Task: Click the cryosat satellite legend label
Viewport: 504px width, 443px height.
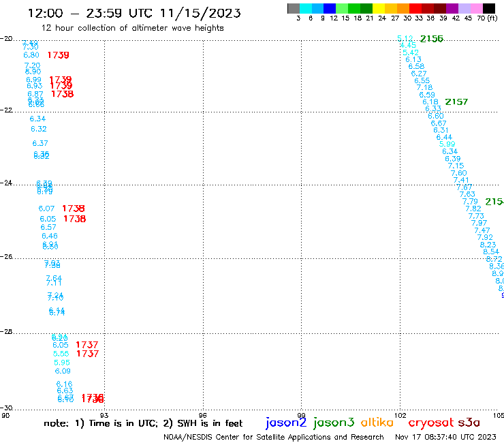Action: (430, 423)
